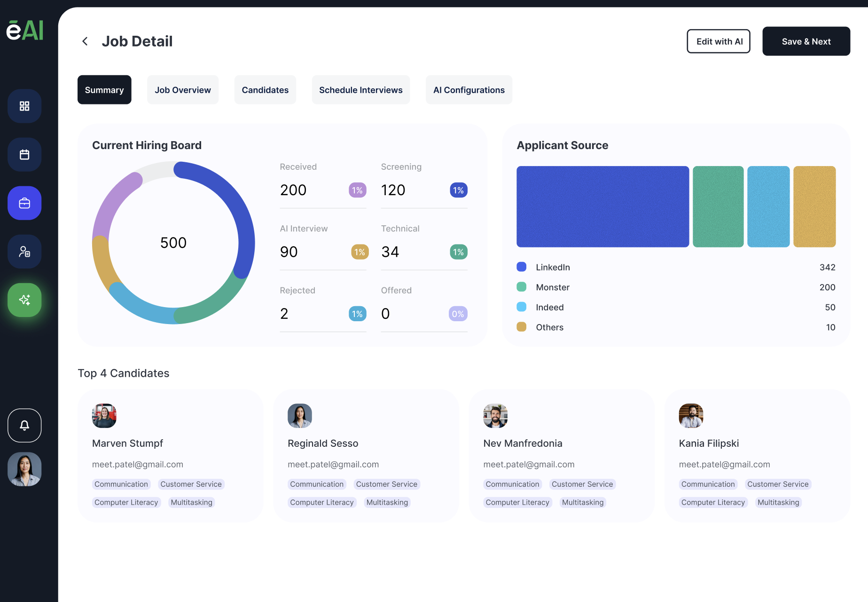Select the candidates person icon in sidebar
The height and width of the screenshot is (602, 868).
pyautogui.click(x=24, y=251)
